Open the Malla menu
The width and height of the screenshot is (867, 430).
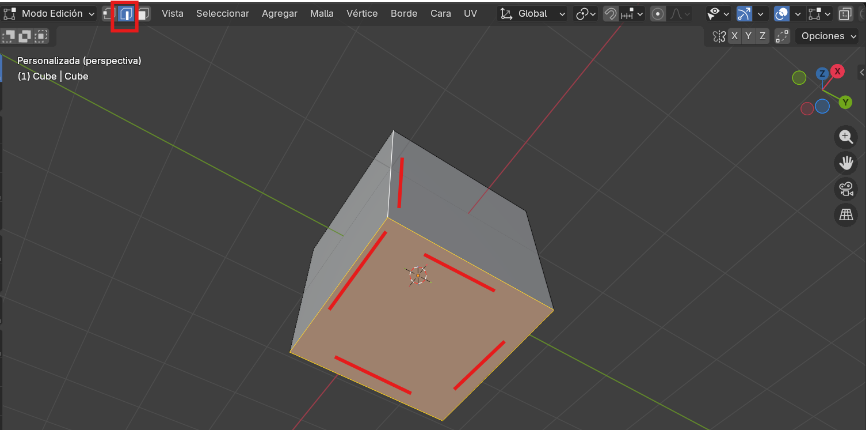click(322, 14)
